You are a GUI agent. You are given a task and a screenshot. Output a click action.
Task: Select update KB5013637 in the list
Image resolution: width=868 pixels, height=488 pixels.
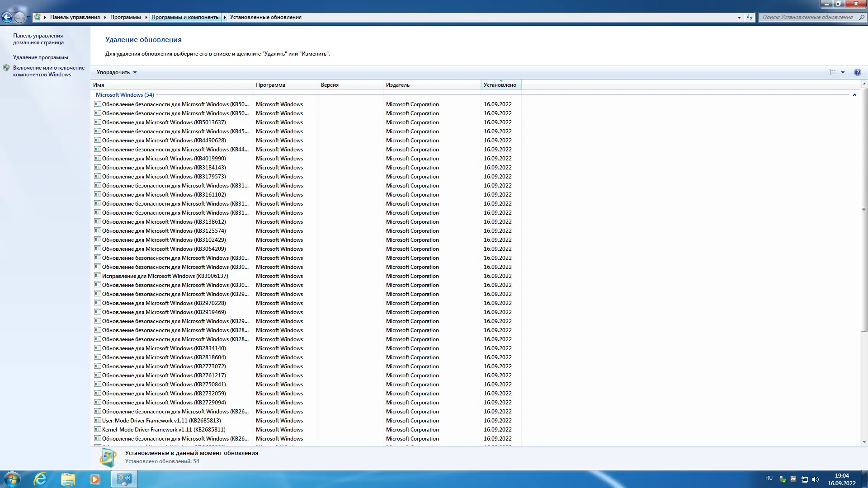(x=164, y=122)
